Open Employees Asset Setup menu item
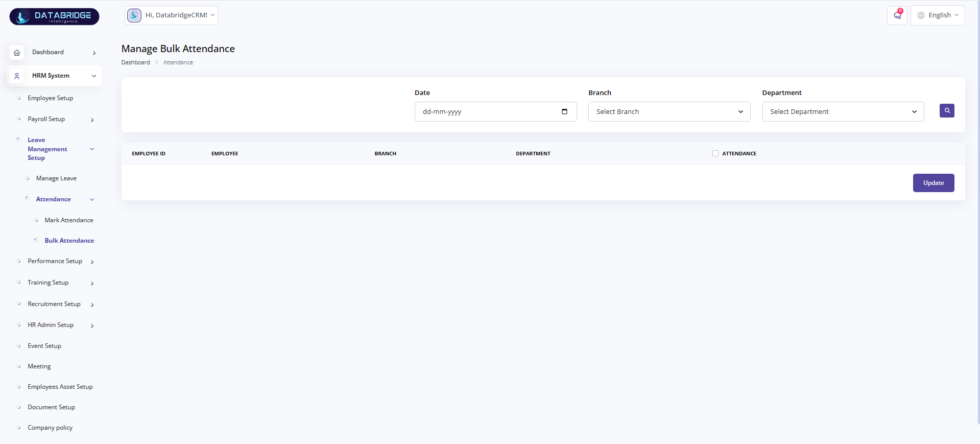Image resolution: width=980 pixels, height=444 pixels. [60, 387]
